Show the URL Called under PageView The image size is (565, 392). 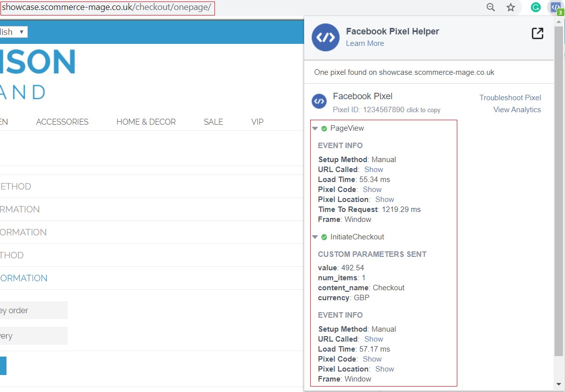(374, 170)
